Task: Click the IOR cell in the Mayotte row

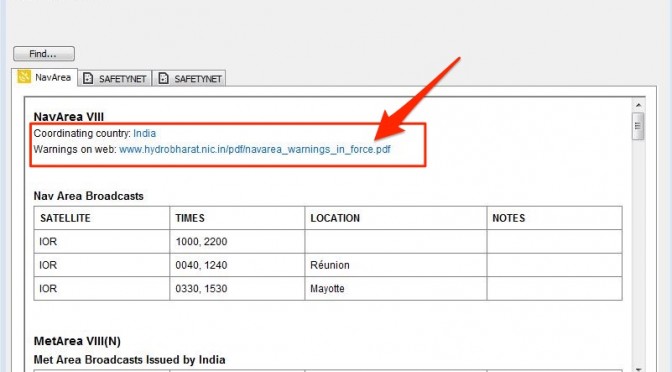Action: pyautogui.click(x=102, y=288)
